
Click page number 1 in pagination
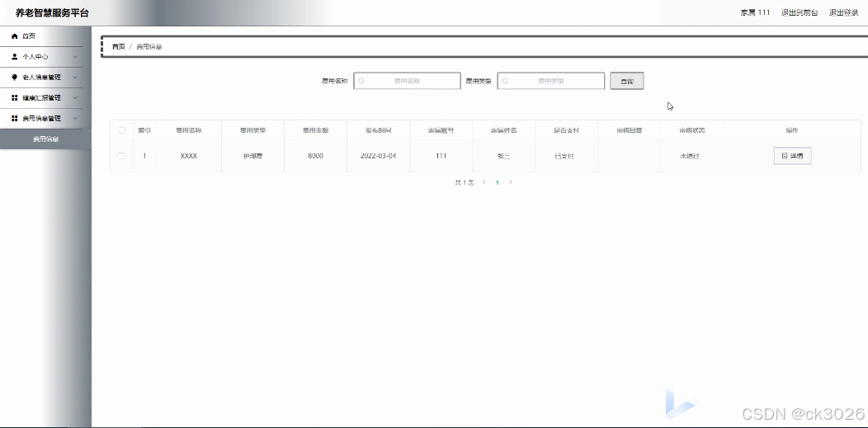[497, 182]
